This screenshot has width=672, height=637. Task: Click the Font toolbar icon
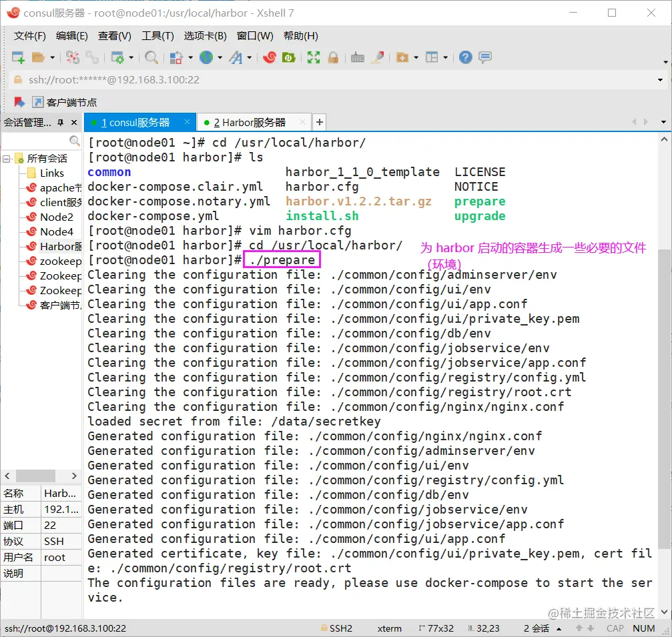(236, 57)
